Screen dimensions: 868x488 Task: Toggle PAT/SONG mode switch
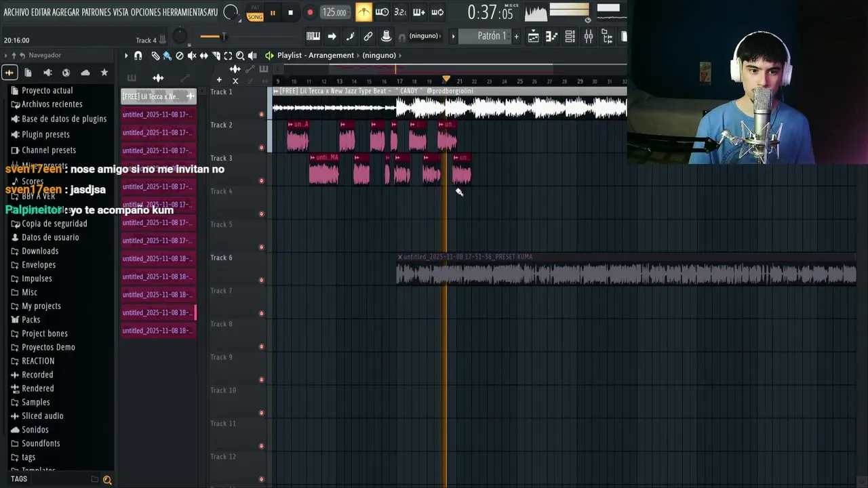255,14
